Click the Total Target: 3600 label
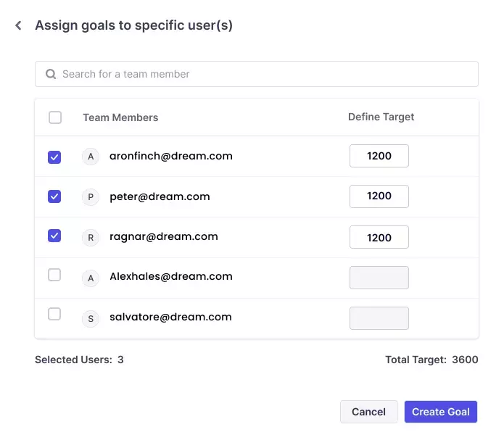The height and width of the screenshot is (448, 504). click(x=431, y=360)
